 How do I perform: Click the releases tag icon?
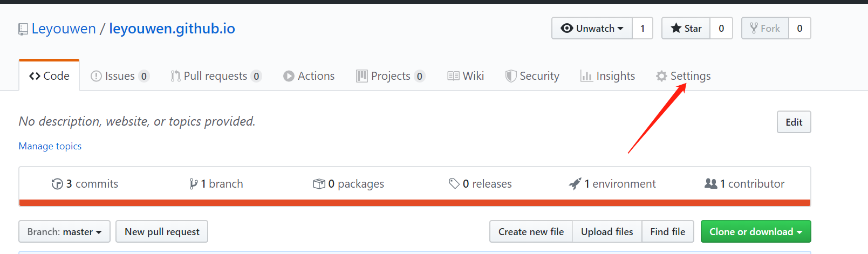454,184
